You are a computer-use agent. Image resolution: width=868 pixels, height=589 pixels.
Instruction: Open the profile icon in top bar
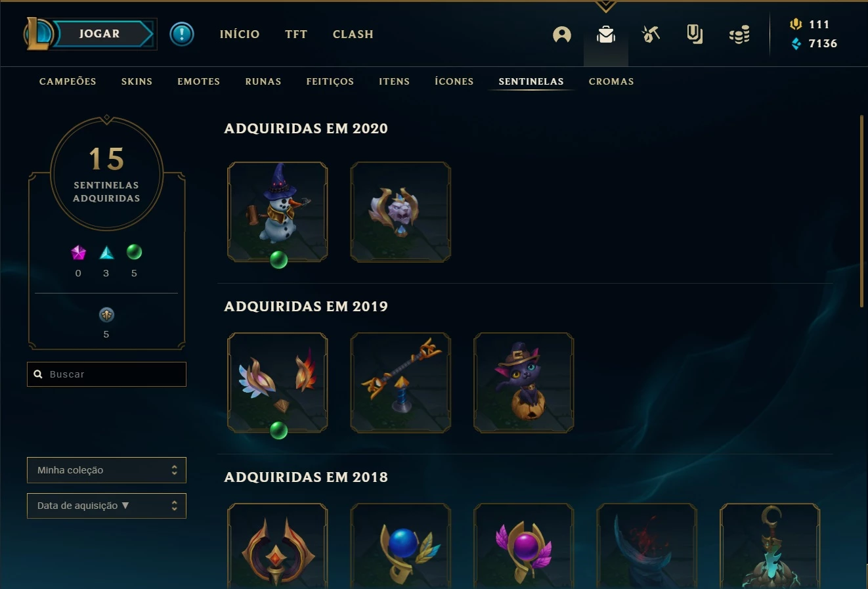point(562,34)
